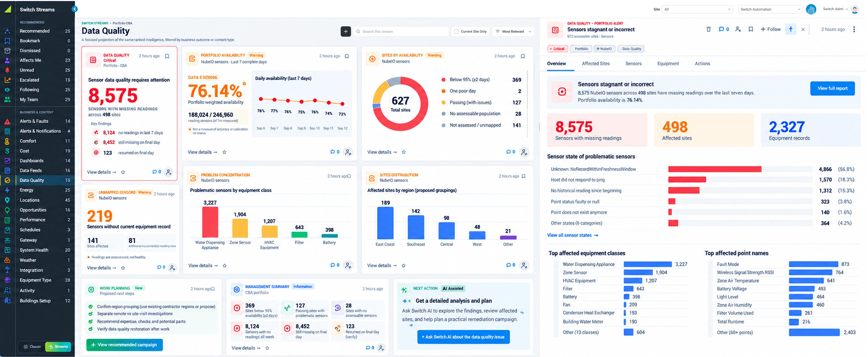Screen dimensions: 868x357
Task: Open the three-dot menu in alert panel
Action: coord(854,29)
